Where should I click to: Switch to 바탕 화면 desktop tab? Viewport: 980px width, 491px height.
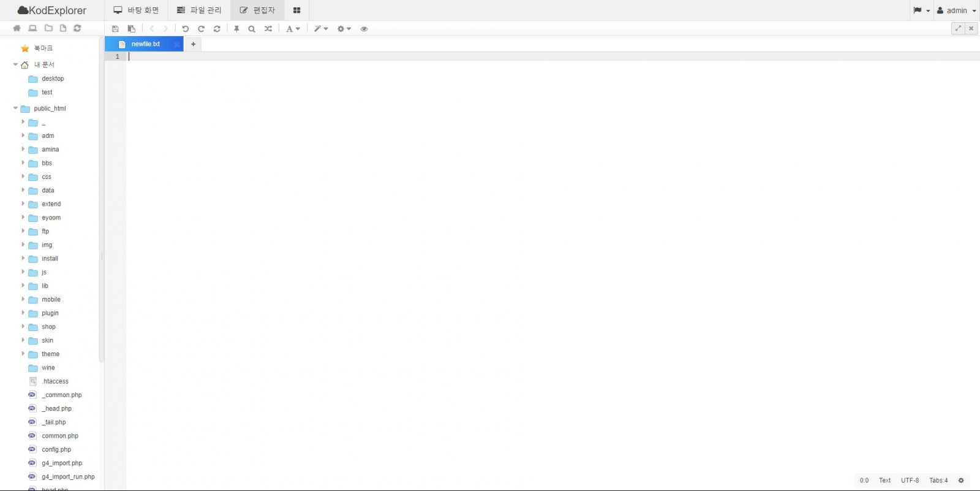pyautogui.click(x=136, y=10)
